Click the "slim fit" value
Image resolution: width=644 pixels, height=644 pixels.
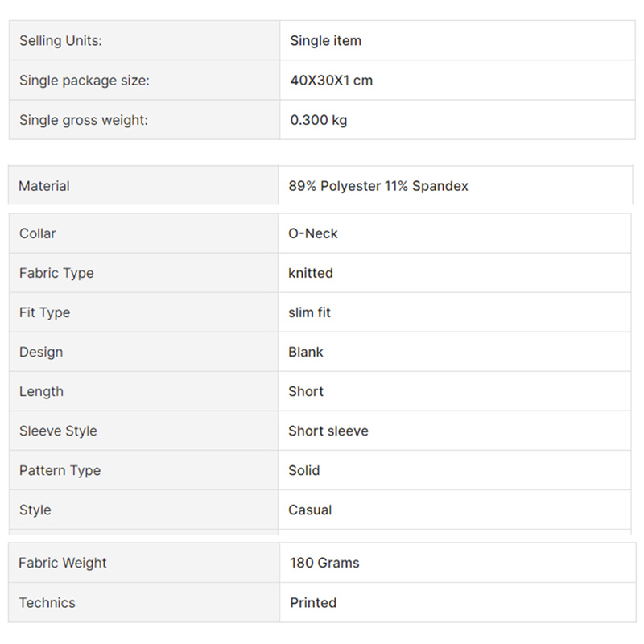point(309,312)
